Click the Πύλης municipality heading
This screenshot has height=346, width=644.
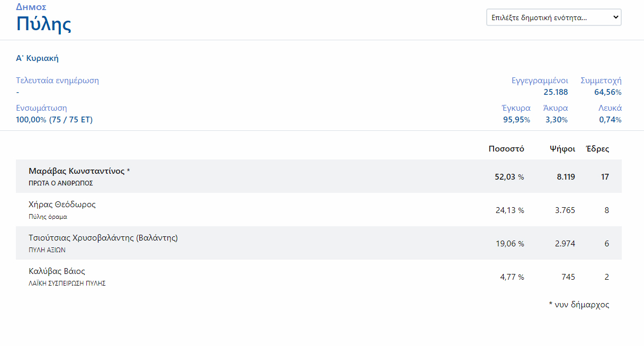coord(44,24)
